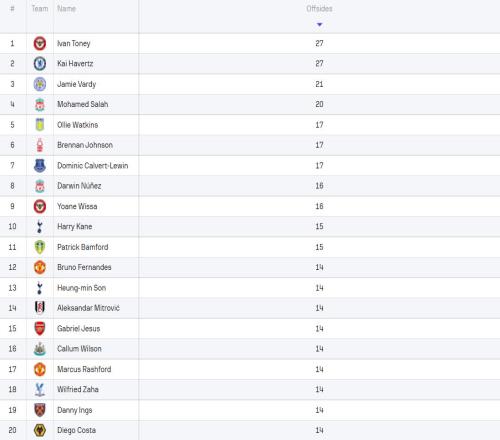Sort by the Offsides column header
The image size is (500, 440).
[x=319, y=9]
